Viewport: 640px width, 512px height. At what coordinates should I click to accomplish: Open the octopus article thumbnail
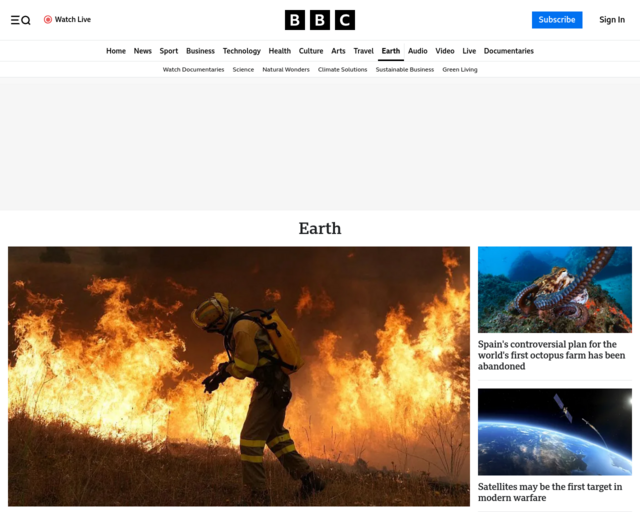[555, 289]
